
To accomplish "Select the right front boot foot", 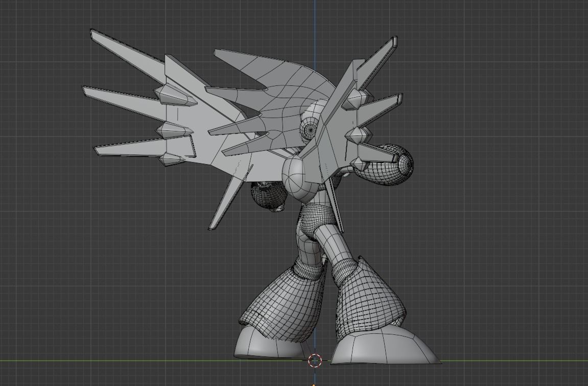I will pyautogui.click(x=386, y=345).
